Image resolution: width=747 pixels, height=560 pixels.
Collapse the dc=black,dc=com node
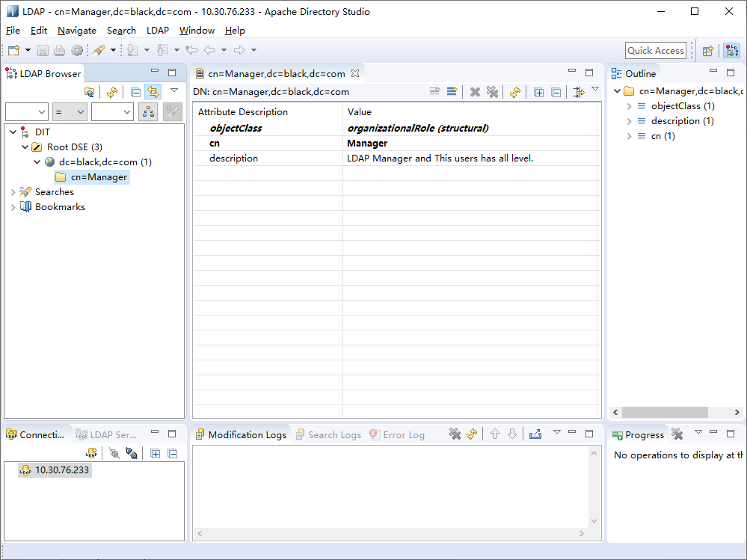pyautogui.click(x=37, y=162)
